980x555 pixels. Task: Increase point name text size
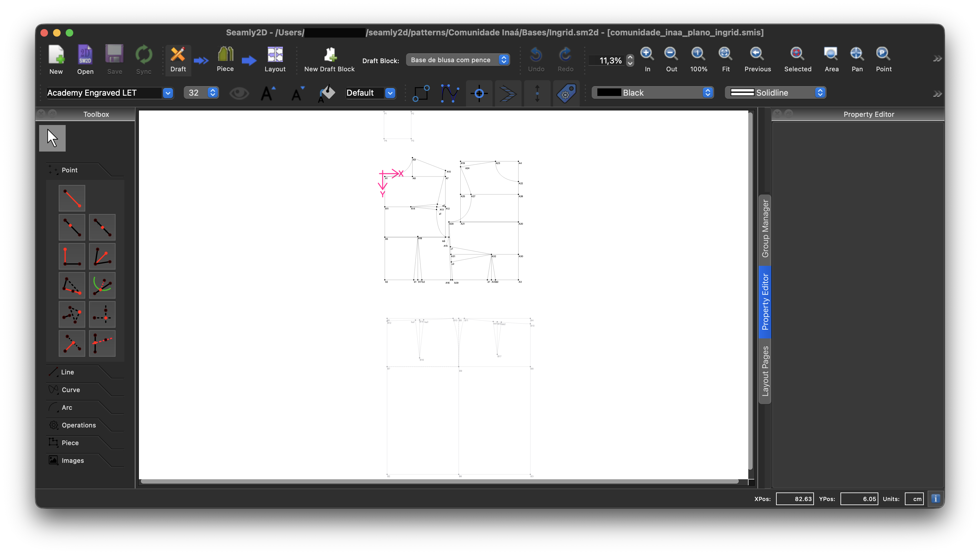[268, 93]
